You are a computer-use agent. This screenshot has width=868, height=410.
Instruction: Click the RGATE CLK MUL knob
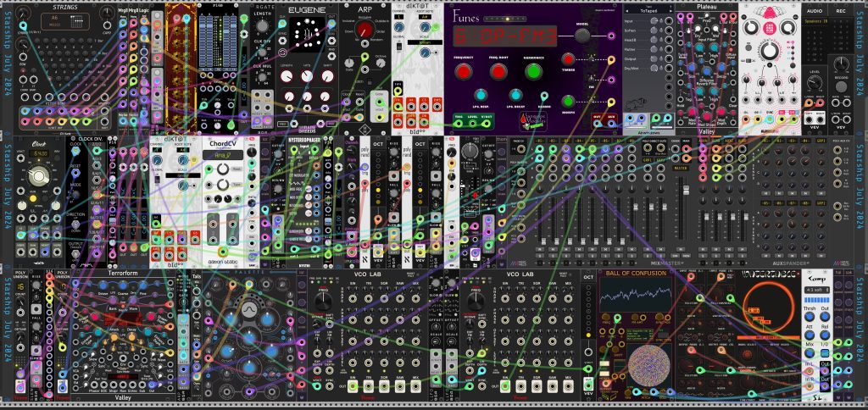tap(262, 75)
